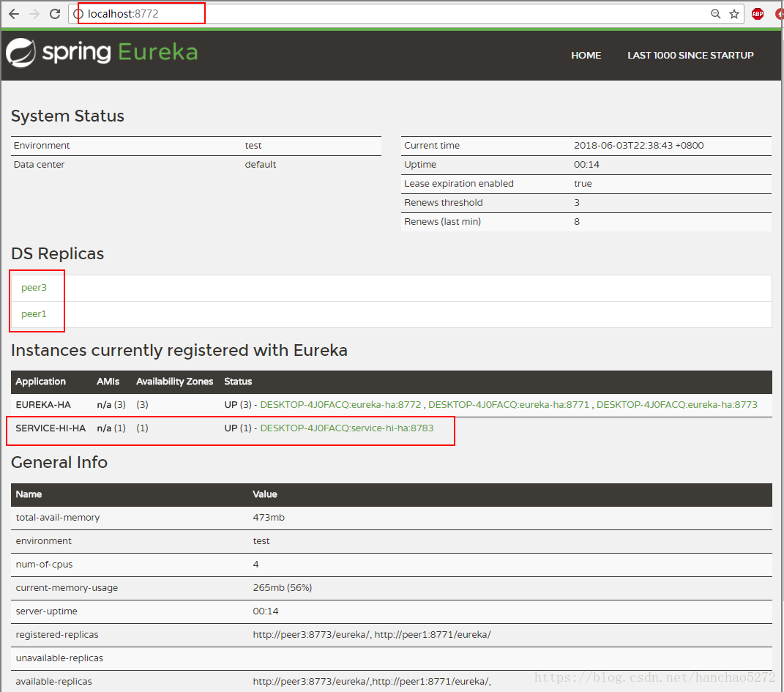The width and height of the screenshot is (784, 692).
Task: Click the DS Replicas heading
Action: pos(58,253)
